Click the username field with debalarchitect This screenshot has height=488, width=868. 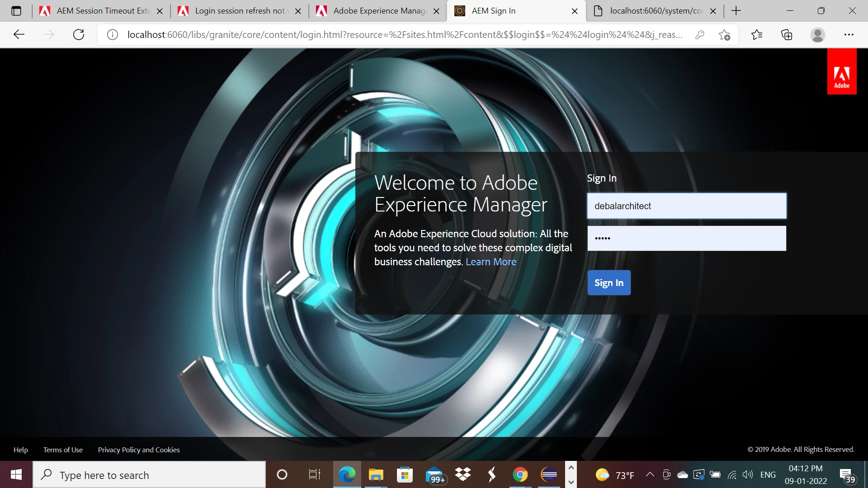[686, 206]
